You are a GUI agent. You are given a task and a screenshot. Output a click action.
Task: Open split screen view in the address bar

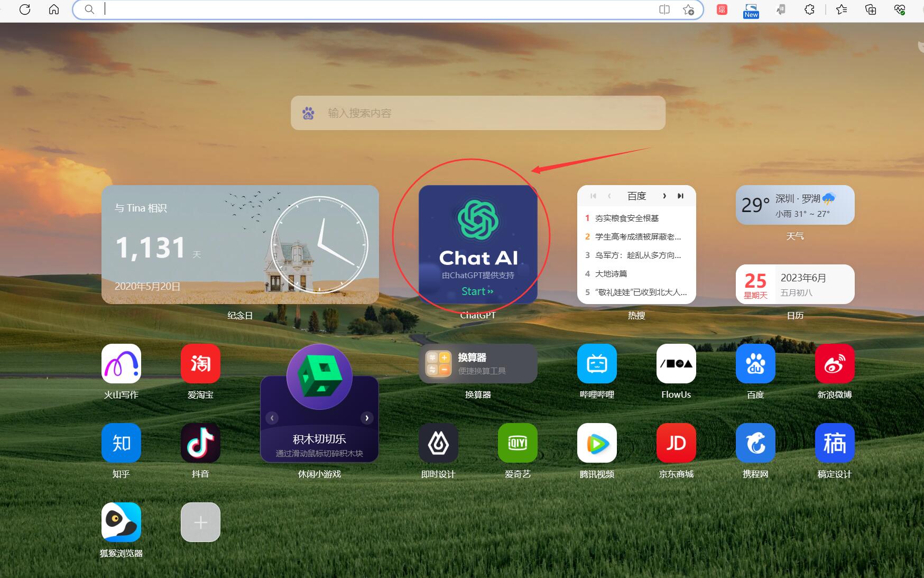tap(664, 10)
